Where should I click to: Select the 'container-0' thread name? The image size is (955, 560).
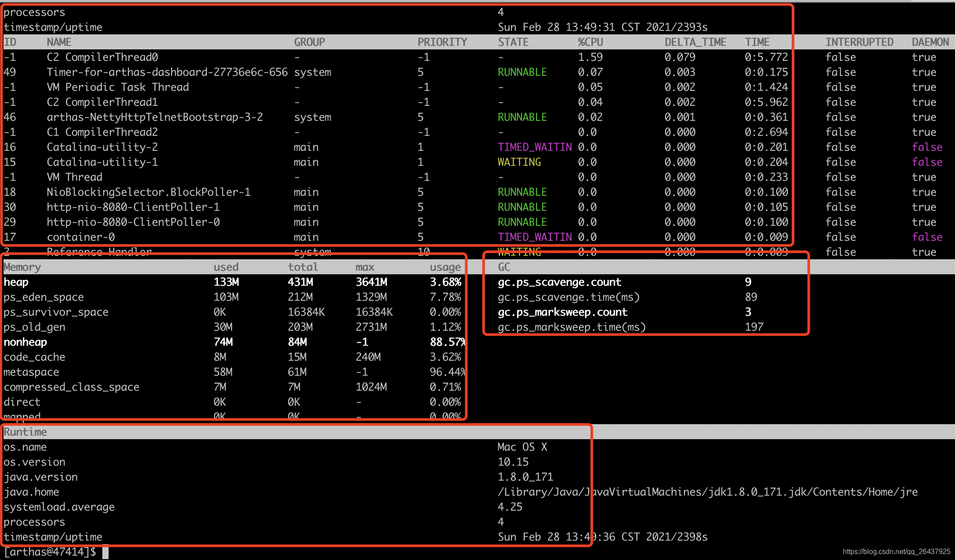(x=81, y=237)
